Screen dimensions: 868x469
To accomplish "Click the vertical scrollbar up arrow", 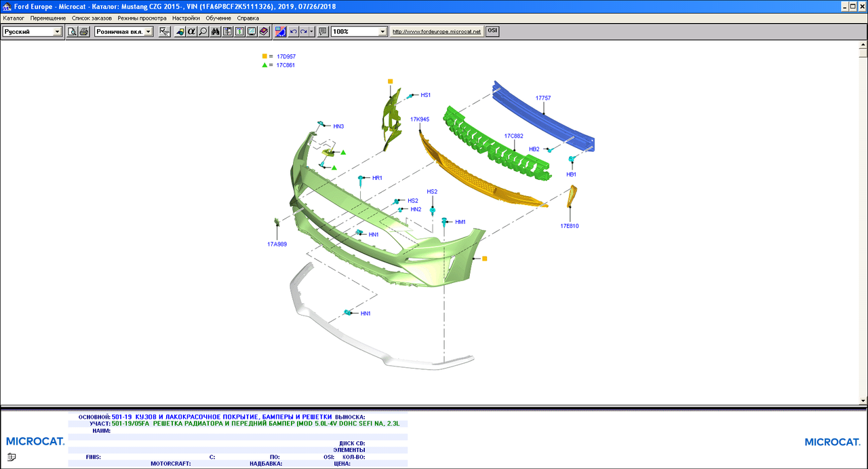I will [x=863, y=45].
